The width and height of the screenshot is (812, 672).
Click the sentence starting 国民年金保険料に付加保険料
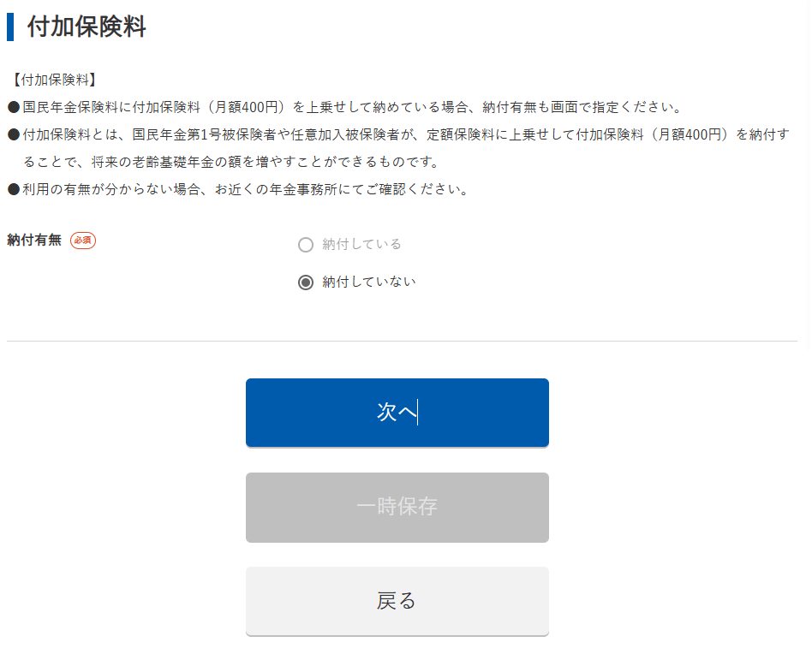351,108
